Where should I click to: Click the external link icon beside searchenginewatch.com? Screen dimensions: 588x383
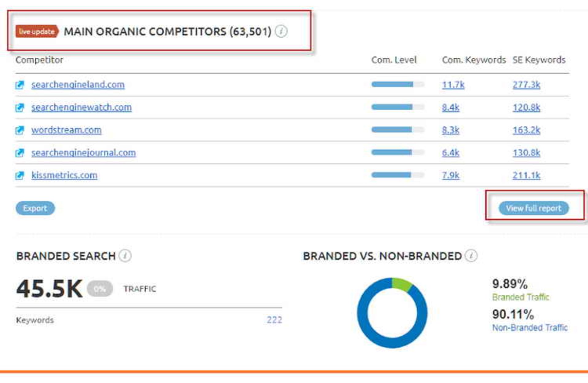coord(20,108)
